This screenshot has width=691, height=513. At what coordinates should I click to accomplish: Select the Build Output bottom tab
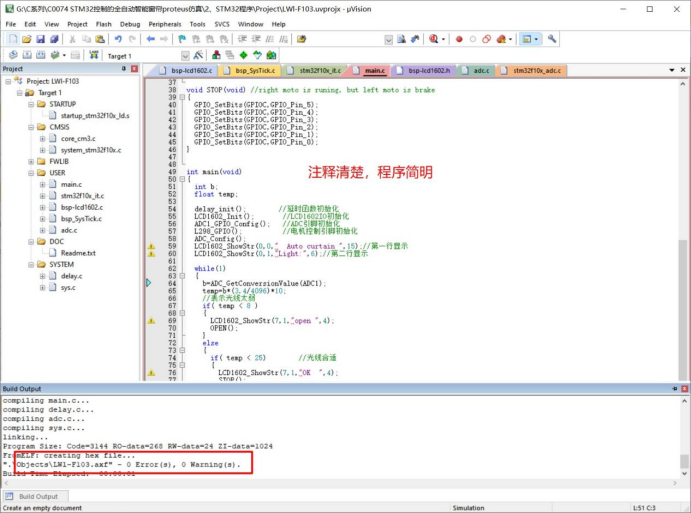36,496
